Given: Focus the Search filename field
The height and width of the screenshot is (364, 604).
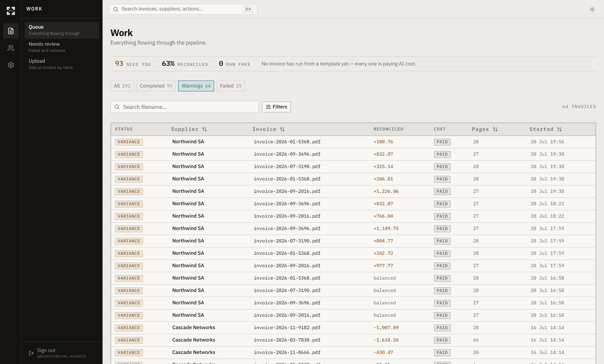Looking at the screenshot, I should 184,107.
